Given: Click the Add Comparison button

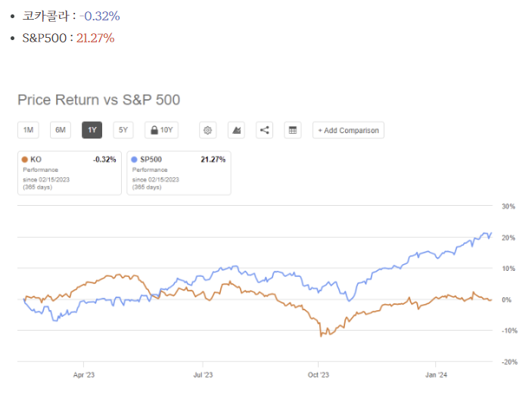Looking at the screenshot, I should [x=348, y=130].
